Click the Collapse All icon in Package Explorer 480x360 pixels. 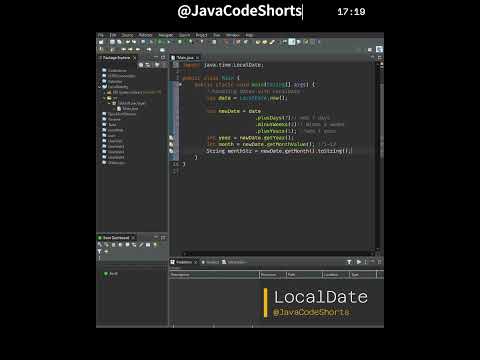(x=141, y=65)
